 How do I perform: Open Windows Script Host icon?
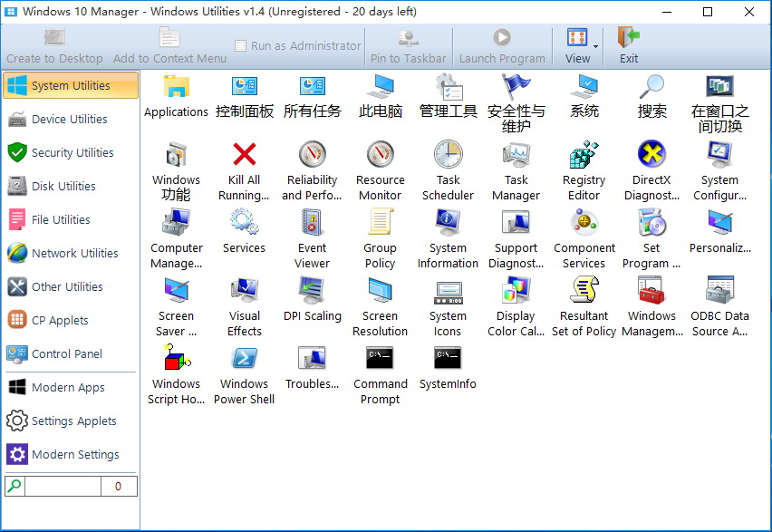177,357
